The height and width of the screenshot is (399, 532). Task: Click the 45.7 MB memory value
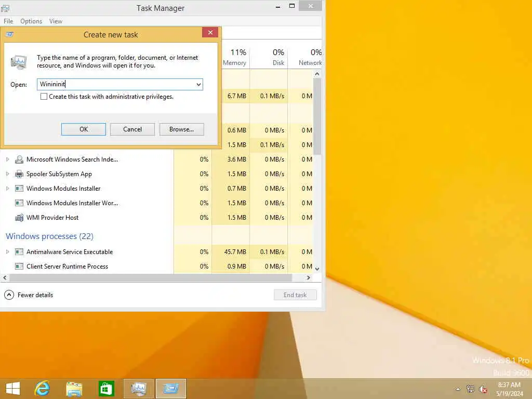click(235, 252)
